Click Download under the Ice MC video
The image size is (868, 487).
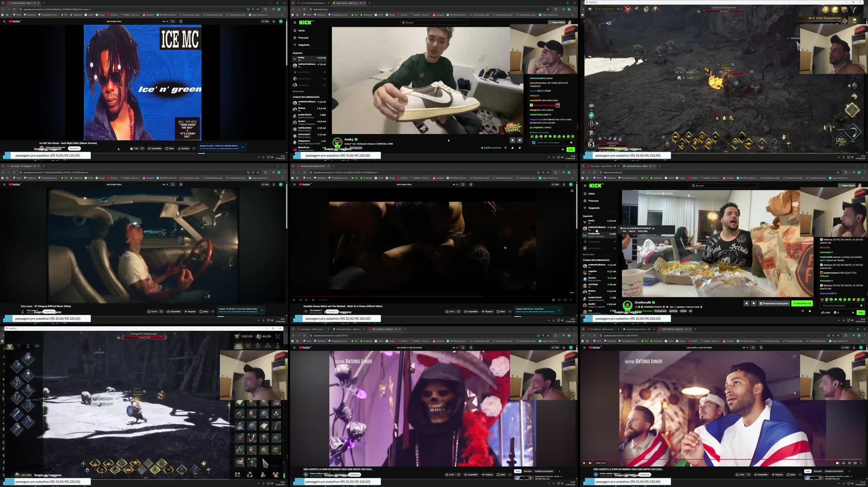click(x=183, y=148)
